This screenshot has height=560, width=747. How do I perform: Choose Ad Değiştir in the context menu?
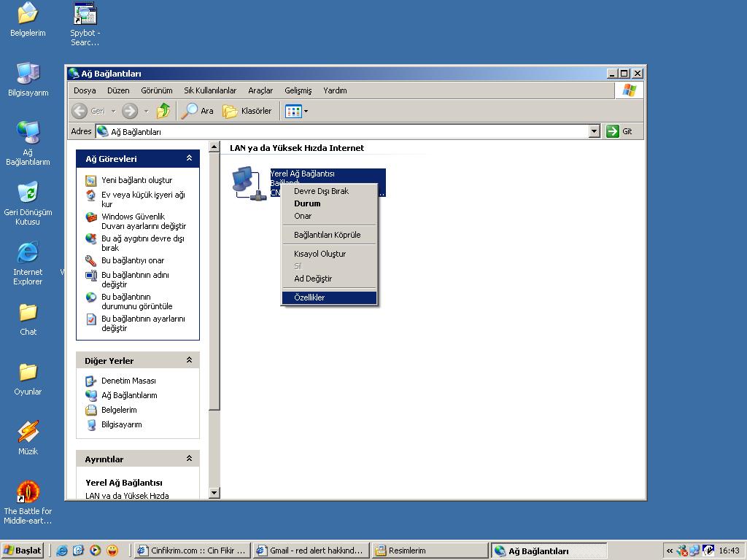(x=329, y=279)
